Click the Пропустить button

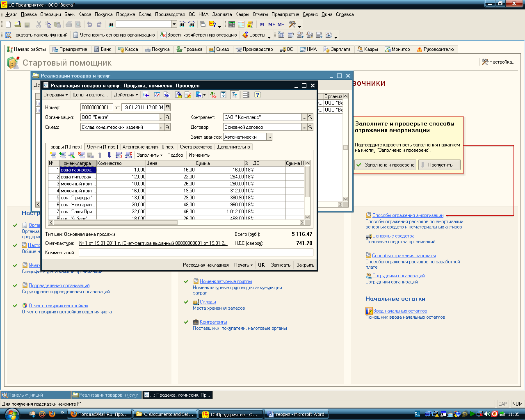(x=440, y=165)
